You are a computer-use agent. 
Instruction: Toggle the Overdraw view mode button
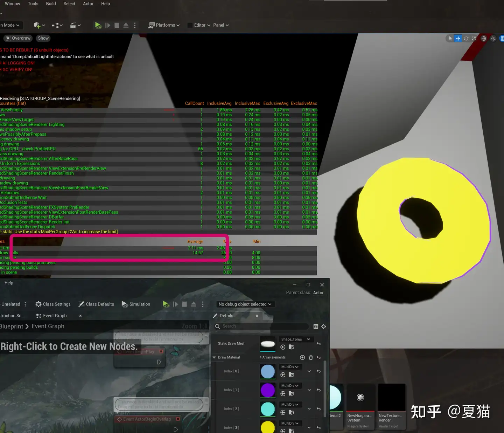click(18, 38)
